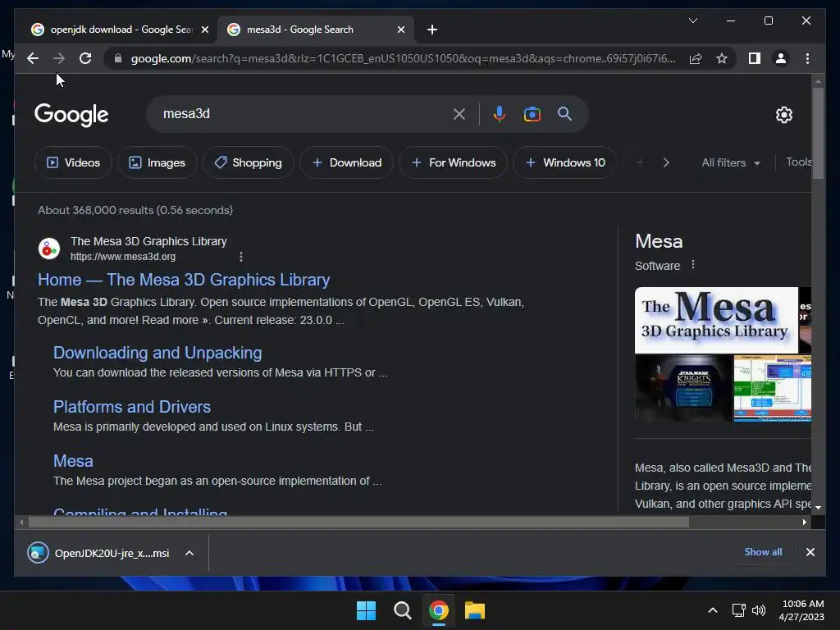Open the Mesa 3D Graphics Library logo image

pyautogui.click(x=716, y=320)
